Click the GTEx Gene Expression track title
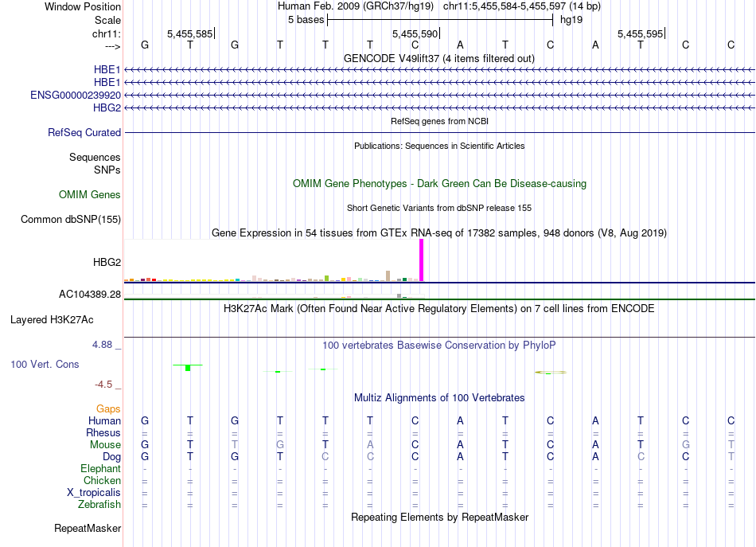The image size is (756, 547). [439, 233]
